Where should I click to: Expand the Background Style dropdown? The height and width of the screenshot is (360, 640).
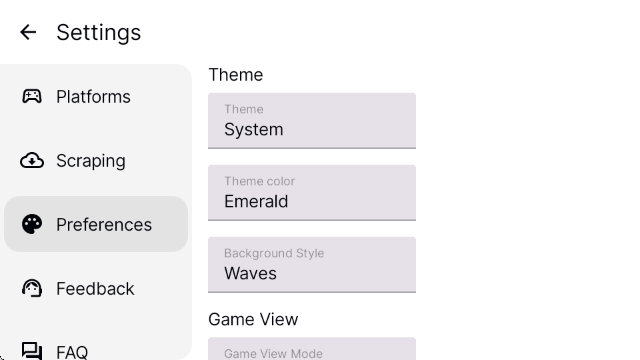[312, 264]
